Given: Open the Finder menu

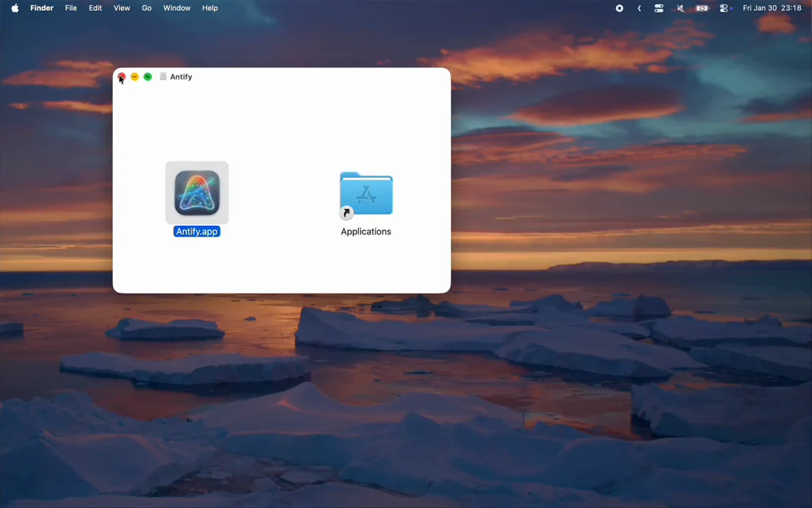Looking at the screenshot, I should click(x=42, y=8).
